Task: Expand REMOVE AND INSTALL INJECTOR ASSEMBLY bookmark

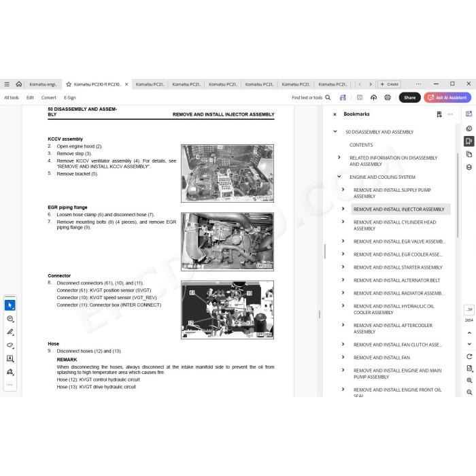Action: [x=343, y=209]
